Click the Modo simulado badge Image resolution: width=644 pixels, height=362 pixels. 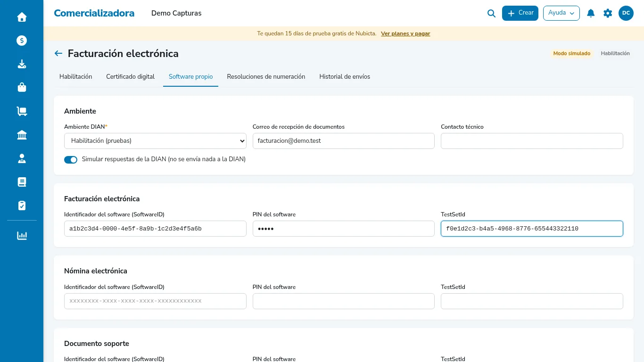[x=572, y=54]
